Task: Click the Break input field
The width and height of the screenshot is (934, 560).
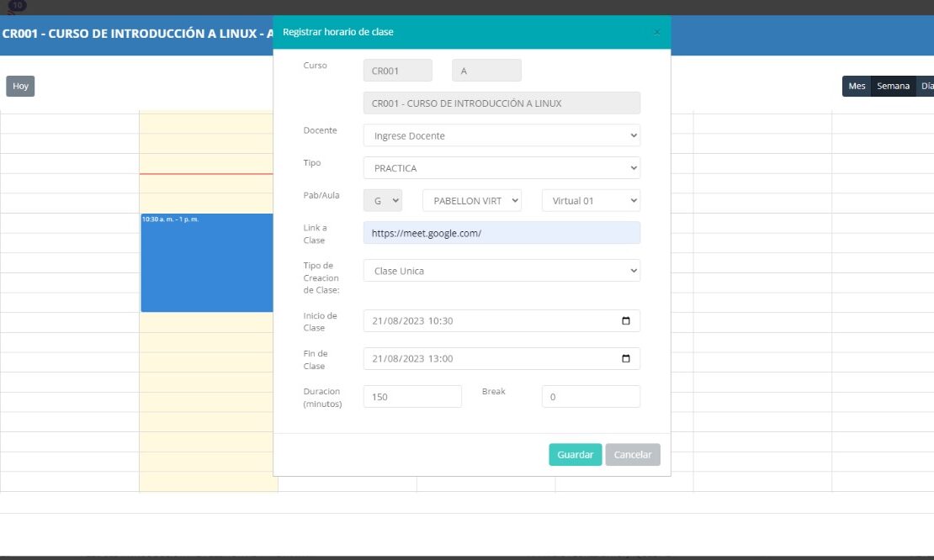Action: [591, 397]
